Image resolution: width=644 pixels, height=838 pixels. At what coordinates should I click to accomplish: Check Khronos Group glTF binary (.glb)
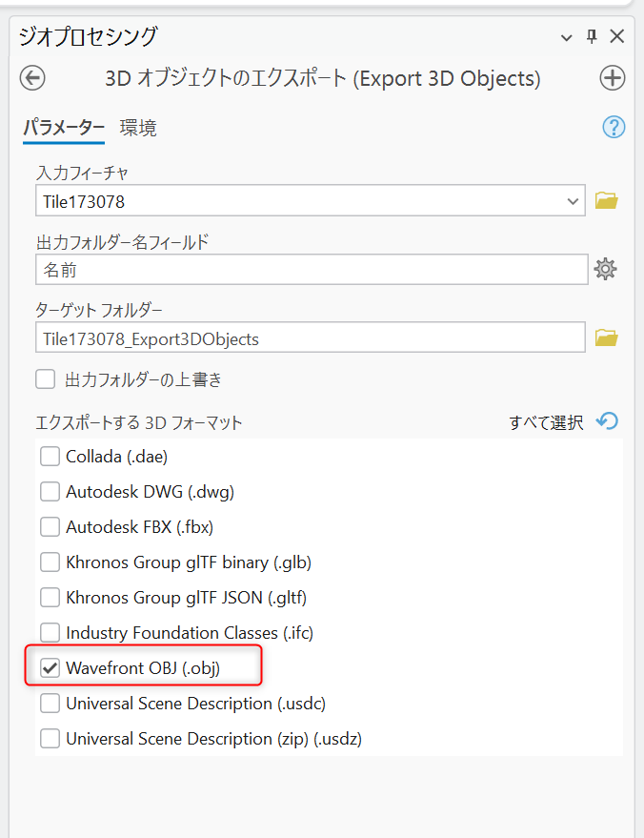tap(50, 562)
